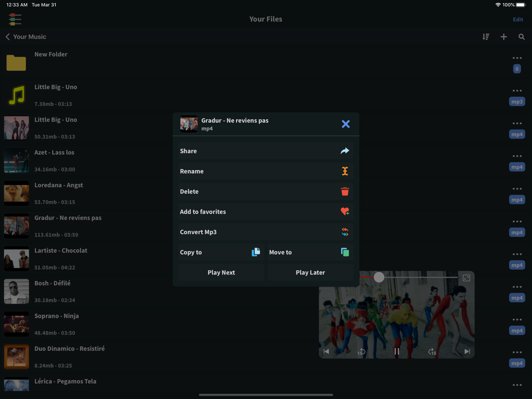Open the sort order icon

tap(486, 37)
